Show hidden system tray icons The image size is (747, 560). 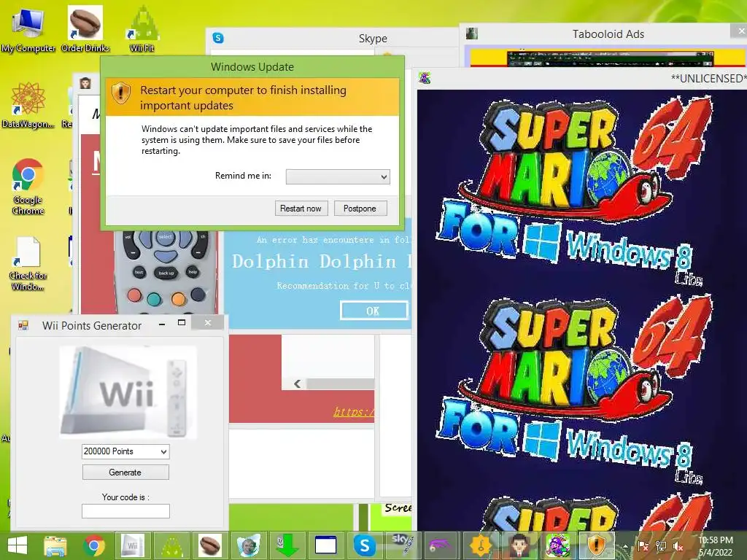pos(625,546)
